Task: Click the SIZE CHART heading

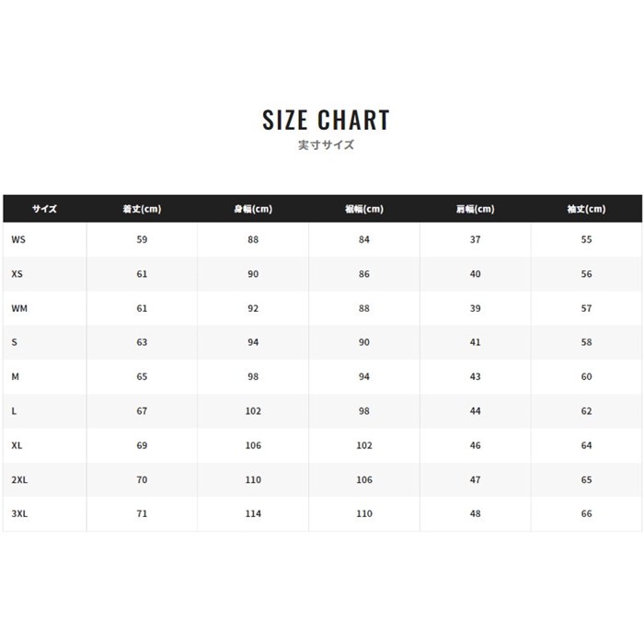Action: [326, 121]
